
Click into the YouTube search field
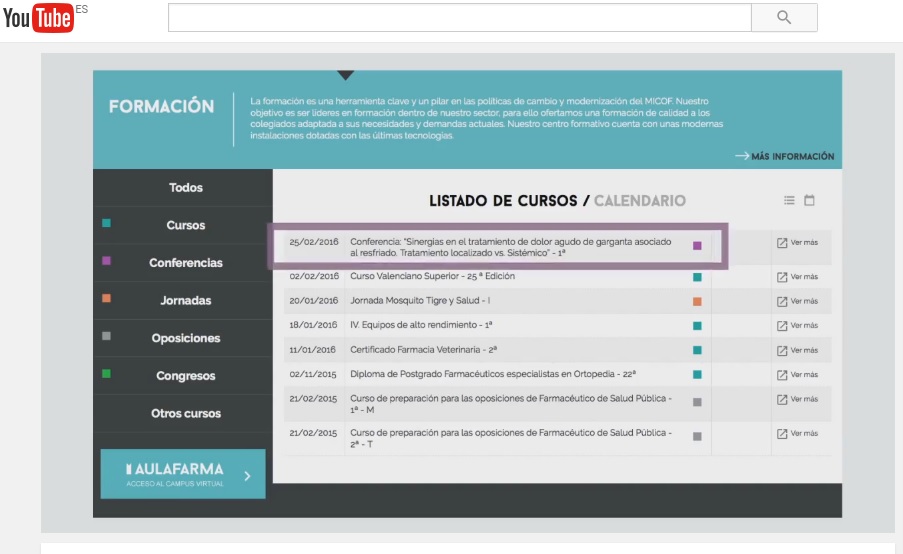(459, 17)
